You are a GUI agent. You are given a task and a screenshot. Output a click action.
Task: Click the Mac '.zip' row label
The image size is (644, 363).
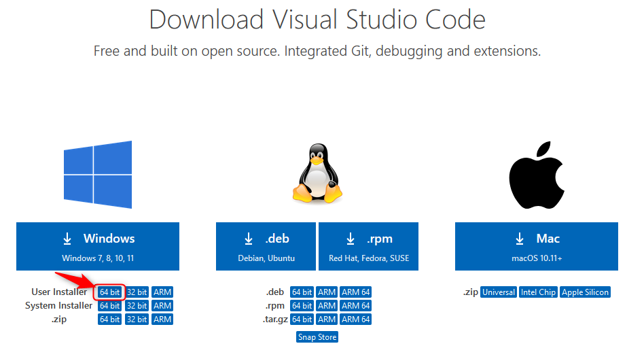(x=470, y=292)
